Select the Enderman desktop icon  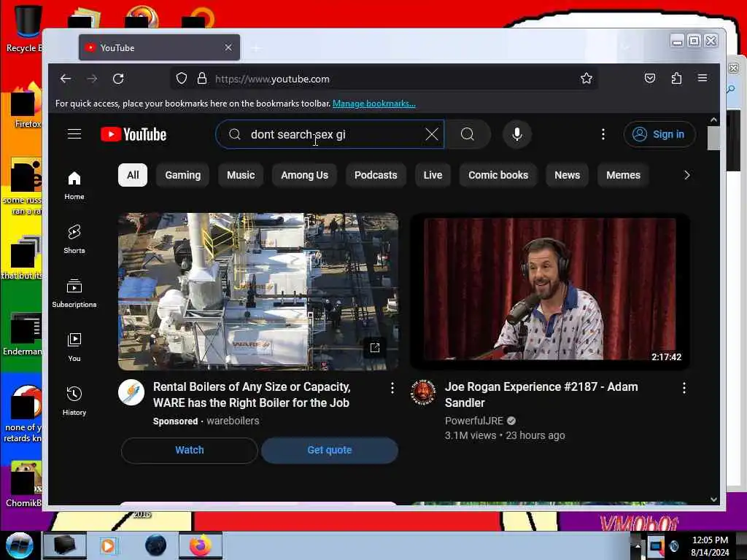tap(23, 334)
